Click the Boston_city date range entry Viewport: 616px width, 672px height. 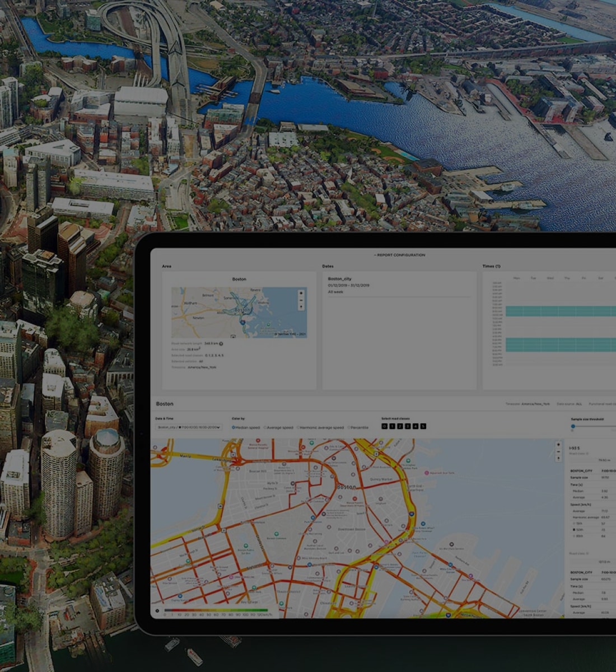[x=340, y=279]
